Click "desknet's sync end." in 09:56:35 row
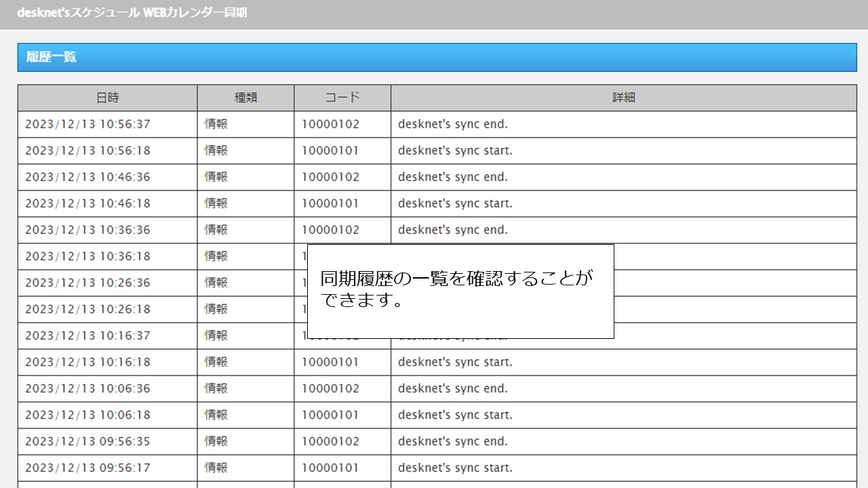This screenshot has width=868, height=488. pyautogui.click(x=452, y=441)
